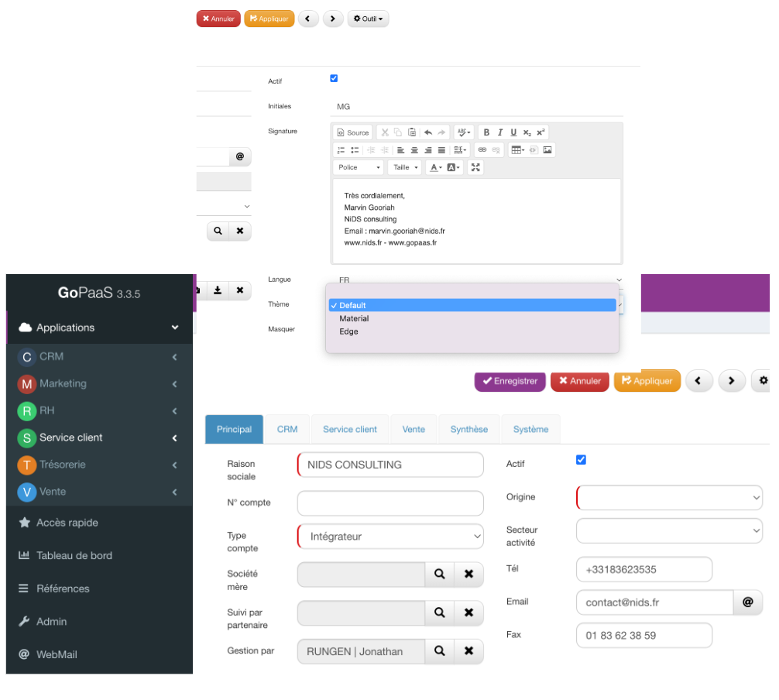Maximize the signature editor
Viewport: 779px width, 700px height.
coord(475,167)
